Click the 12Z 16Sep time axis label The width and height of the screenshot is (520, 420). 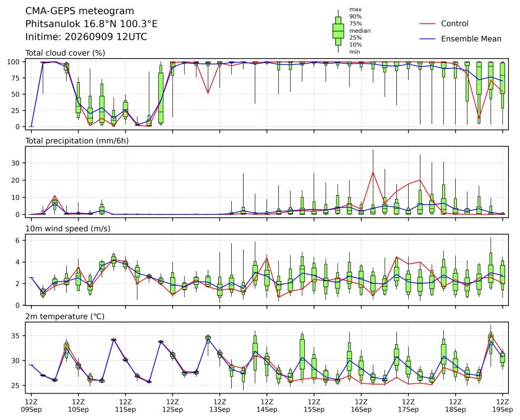click(361, 406)
